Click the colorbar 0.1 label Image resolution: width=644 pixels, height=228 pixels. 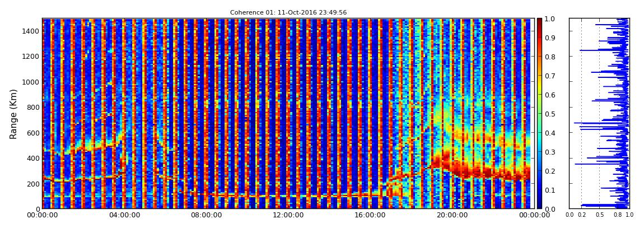(x=549, y=190)
